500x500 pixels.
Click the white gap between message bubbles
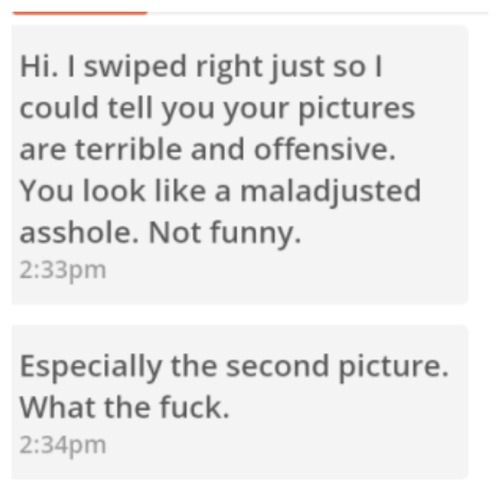click(x=240, y=315)
